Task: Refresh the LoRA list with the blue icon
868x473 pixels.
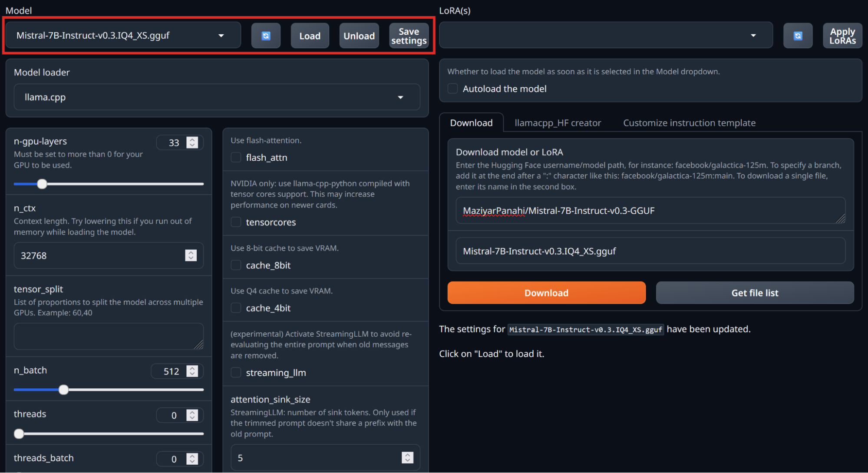Action: click(x=798, y=36)
